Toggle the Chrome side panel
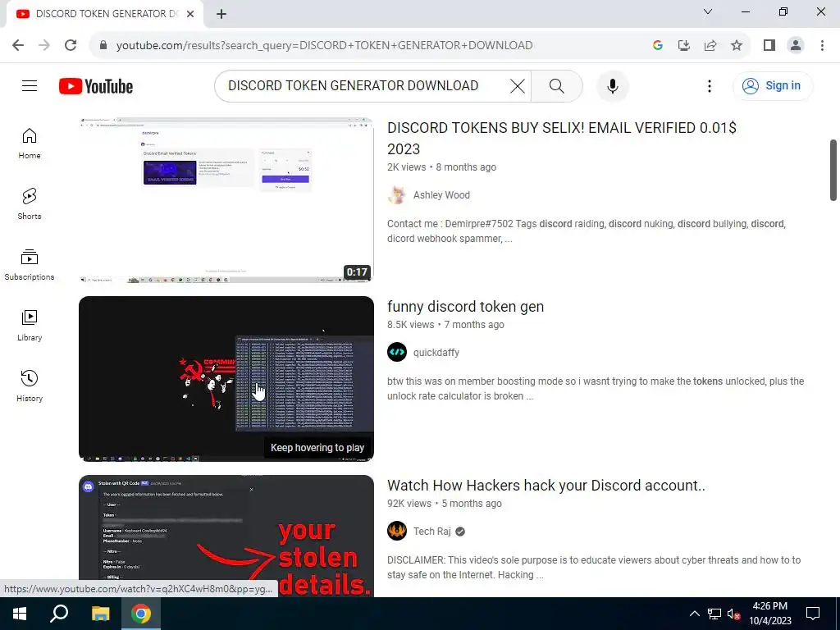This screenshot has height=630, width=840. pyautogui.click(x=769, y=45)
